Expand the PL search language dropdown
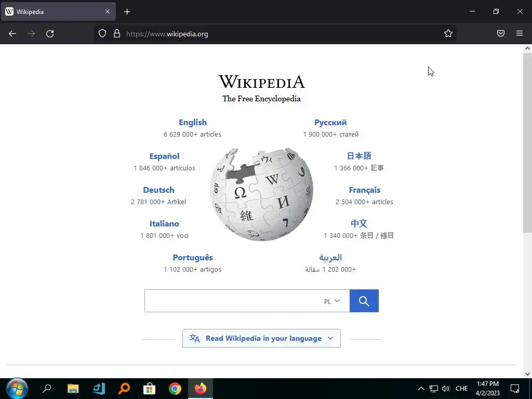 click(332, 301)
